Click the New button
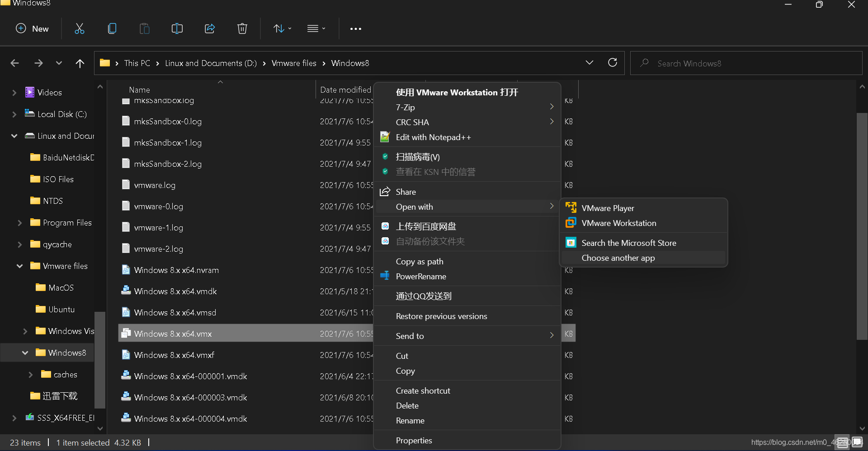868x451 pixels. [x=32, y=28]
